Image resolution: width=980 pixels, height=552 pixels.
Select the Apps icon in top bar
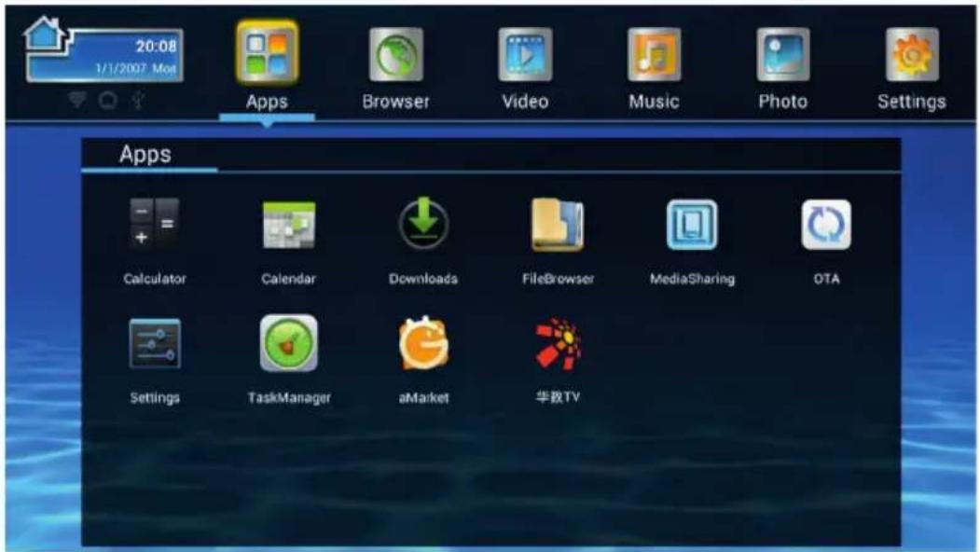pyautogui.click(x=267, y=52)
